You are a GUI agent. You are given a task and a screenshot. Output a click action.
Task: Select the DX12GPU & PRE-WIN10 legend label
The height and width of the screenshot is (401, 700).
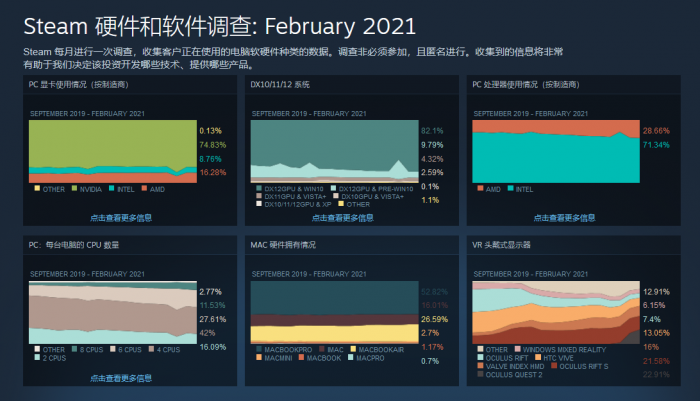coord(376,189)
